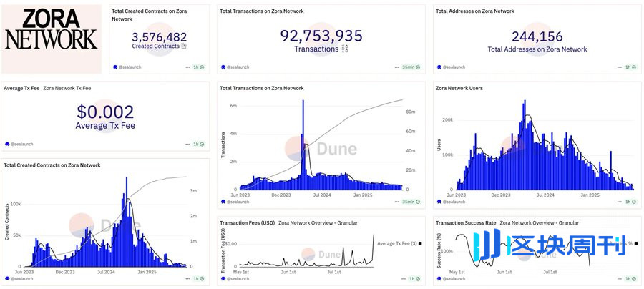Open options menu on Total Addresses card
644x289 pixels.
click(618, 67)
